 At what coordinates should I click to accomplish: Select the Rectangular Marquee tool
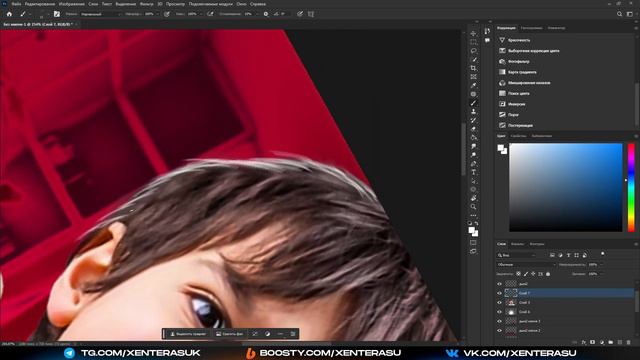click(473, 42)
